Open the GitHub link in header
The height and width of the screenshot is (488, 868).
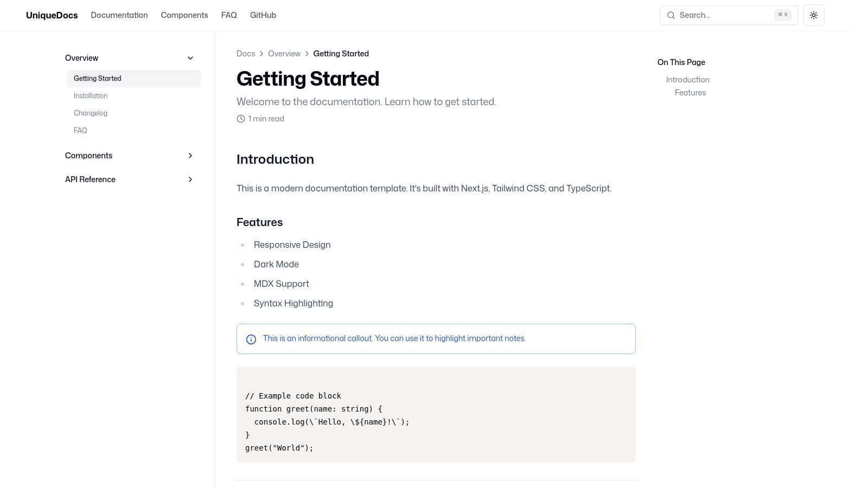tap(263, 15)
